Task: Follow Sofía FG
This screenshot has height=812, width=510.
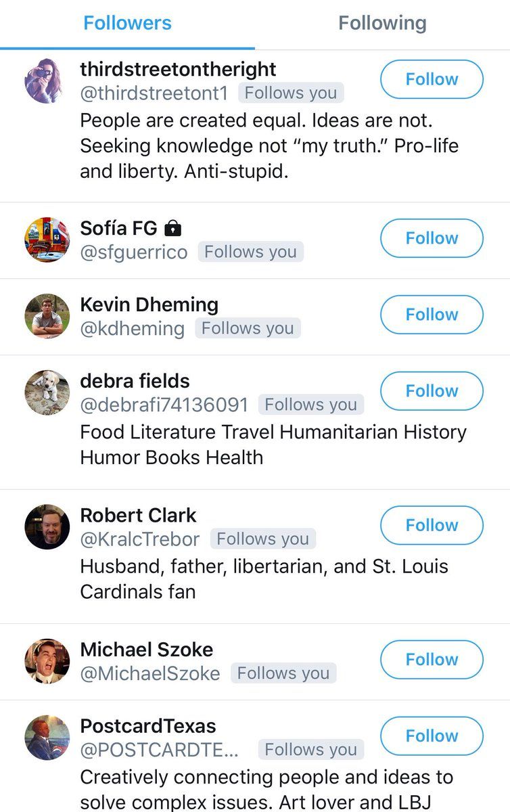Action: pos(432,238)
